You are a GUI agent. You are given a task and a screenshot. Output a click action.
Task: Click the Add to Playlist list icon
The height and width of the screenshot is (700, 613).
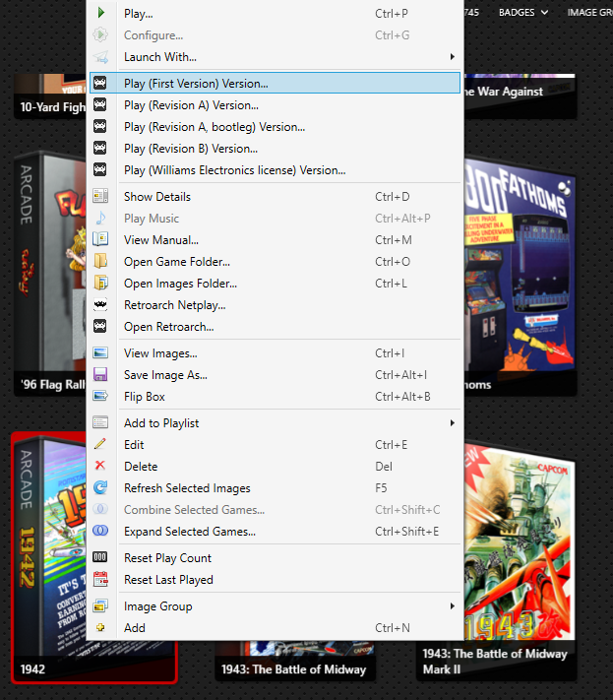coord(100,422)
